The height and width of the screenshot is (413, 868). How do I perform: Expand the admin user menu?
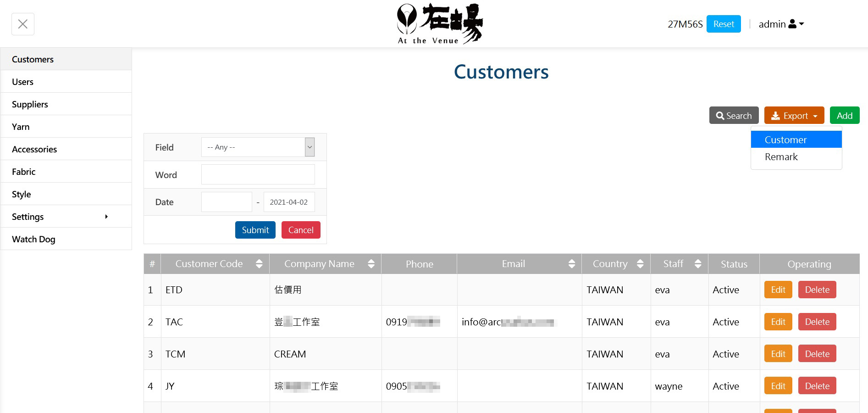781,24
